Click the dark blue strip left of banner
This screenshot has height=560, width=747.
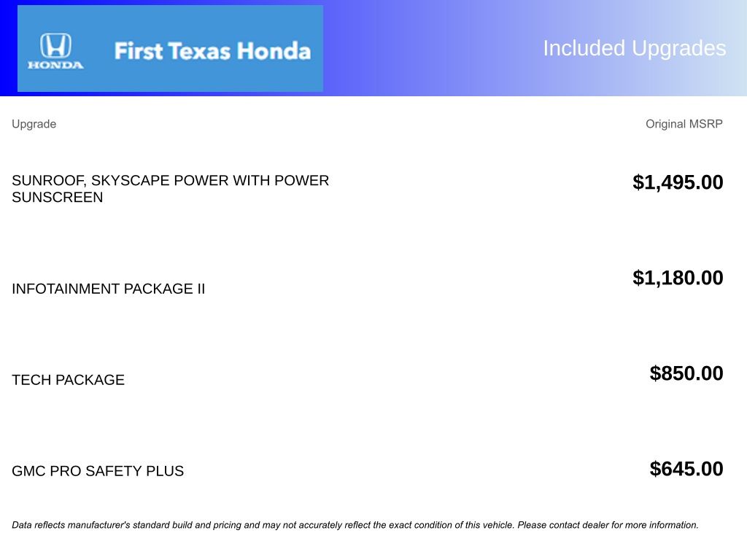click(x=8, y=48)
